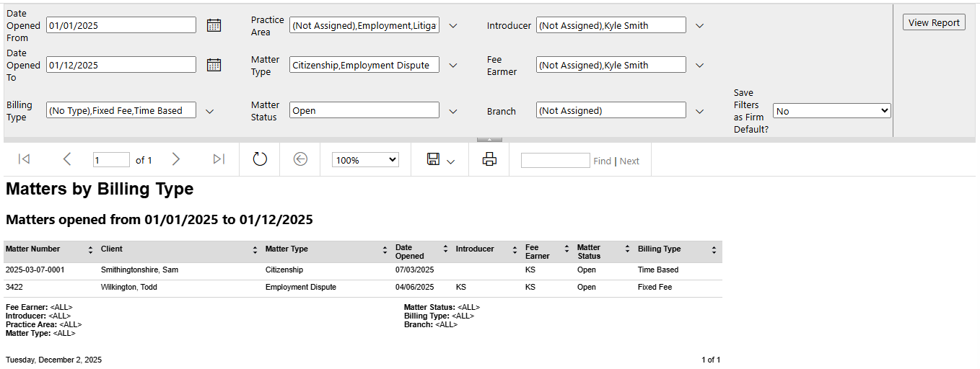The width and height of the screenshot is (980, 369).
Task: Sort the table by Client column
Action: pyautogui.click(x=255, y=250)
